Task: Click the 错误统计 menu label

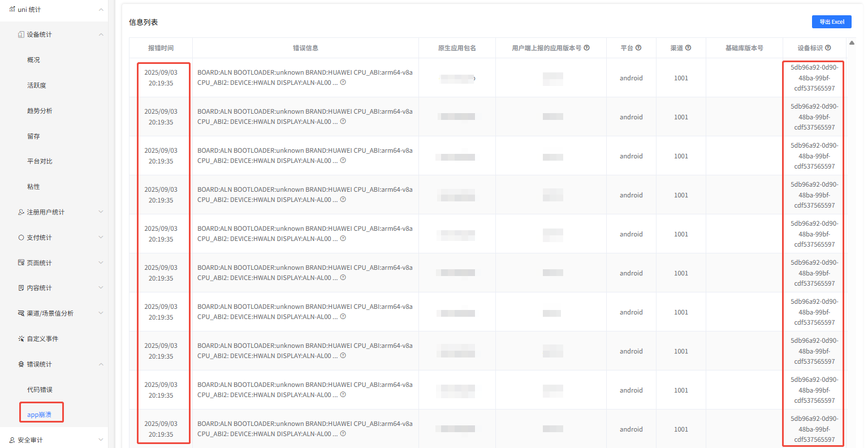Action: pos(39,364)
